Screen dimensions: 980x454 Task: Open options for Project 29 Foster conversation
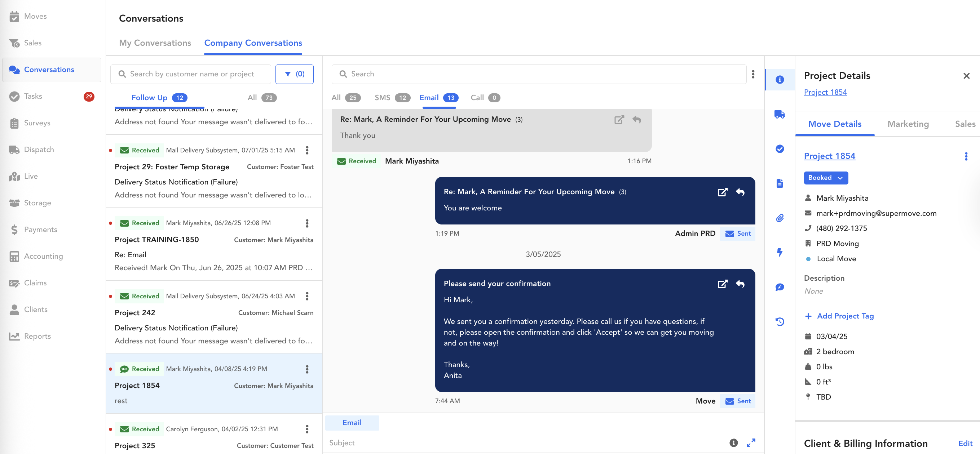pyautogui.click(x=307, y=150)
